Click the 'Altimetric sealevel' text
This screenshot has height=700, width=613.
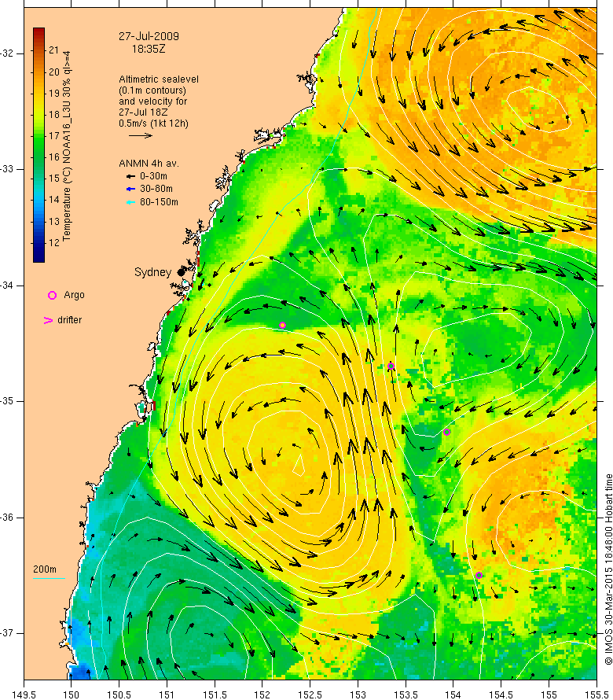(x=159, y=79)
